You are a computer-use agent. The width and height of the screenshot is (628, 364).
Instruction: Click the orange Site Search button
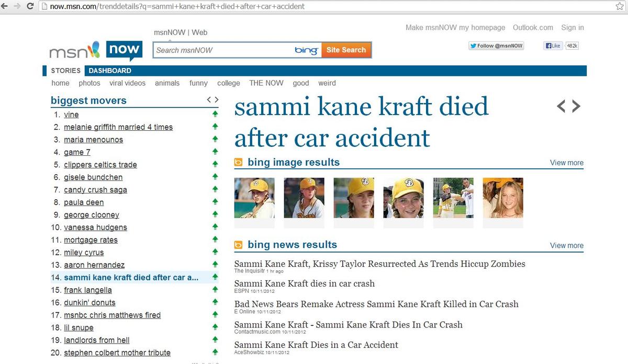pos(346,50)
